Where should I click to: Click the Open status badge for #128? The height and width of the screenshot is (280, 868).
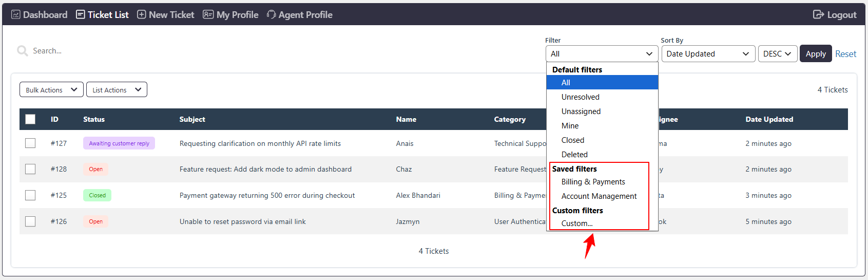pos(95,169)
